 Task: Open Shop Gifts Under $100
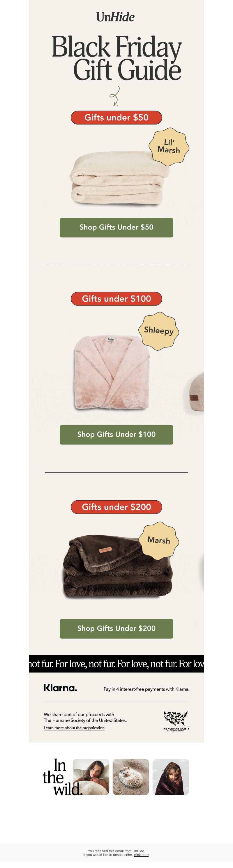click(x=116, y=435)
